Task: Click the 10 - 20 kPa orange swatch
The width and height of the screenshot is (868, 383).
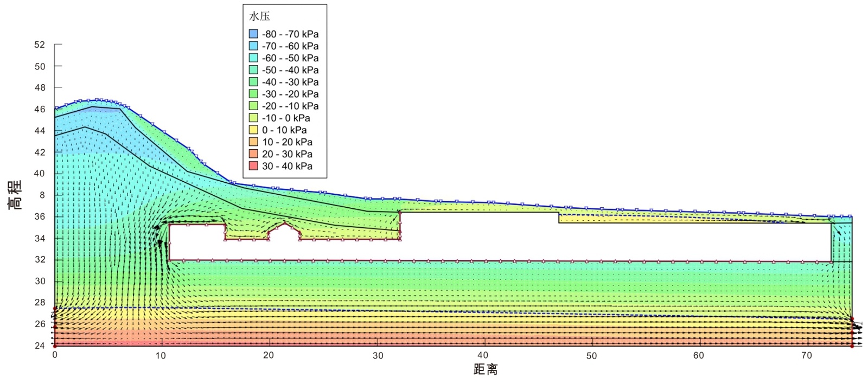Action: point(253,142)
